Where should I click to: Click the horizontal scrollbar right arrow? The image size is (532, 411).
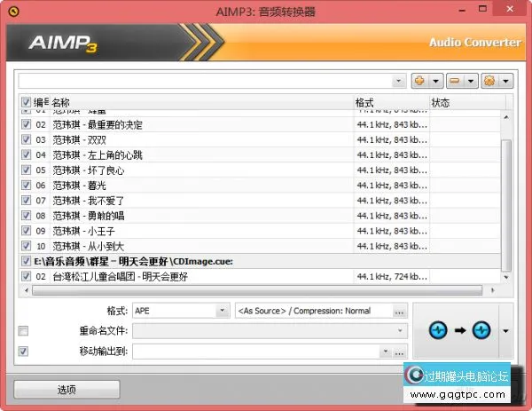point(493,290)
